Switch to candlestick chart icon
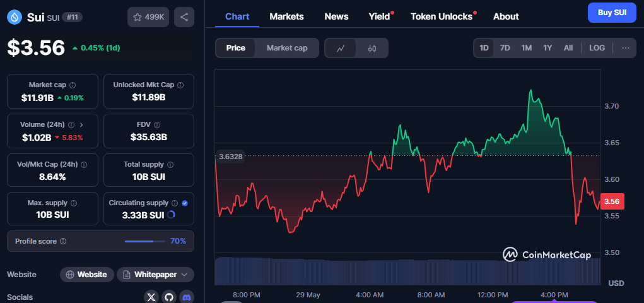 coord(372,48)
